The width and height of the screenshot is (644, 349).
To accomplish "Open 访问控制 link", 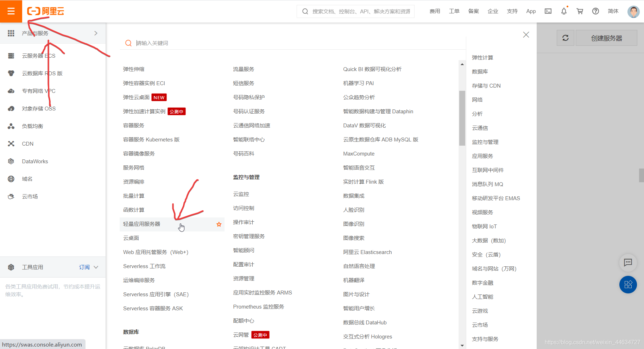I will 244,208.
